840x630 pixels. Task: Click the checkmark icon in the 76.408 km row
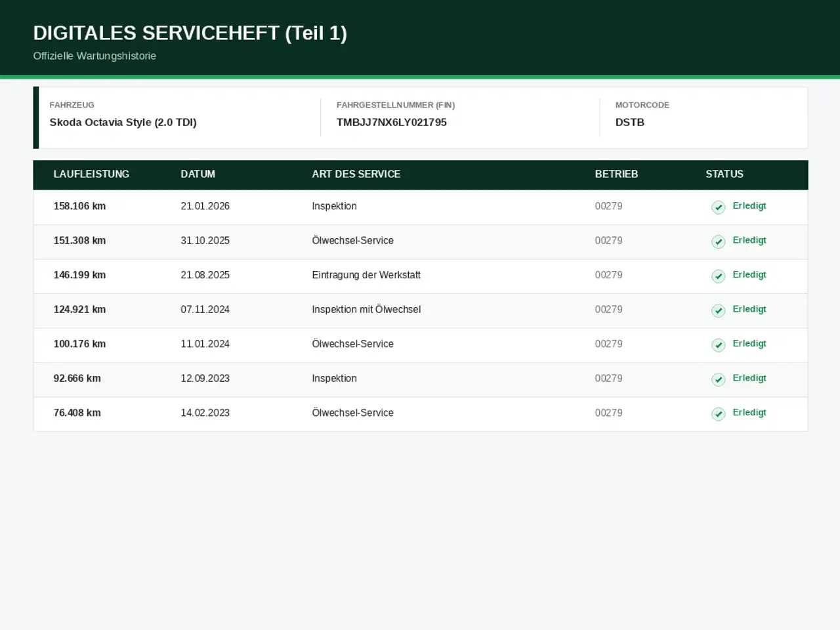click(719, 414)
